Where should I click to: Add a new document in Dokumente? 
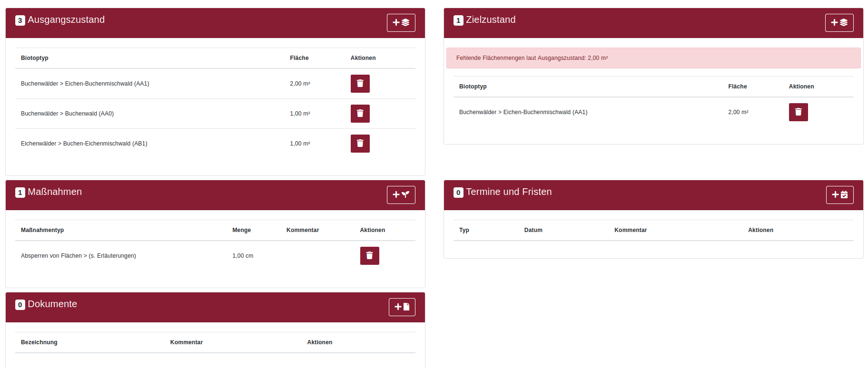pos(402,307)
